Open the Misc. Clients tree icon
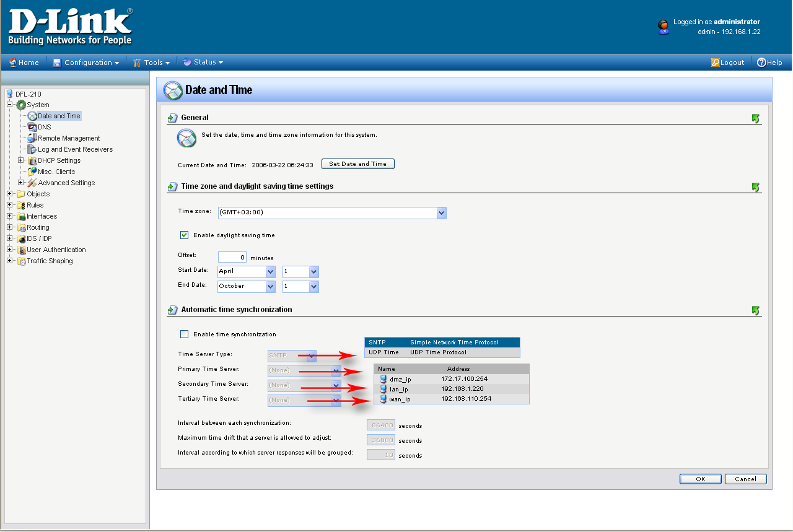 coord(32,172)
